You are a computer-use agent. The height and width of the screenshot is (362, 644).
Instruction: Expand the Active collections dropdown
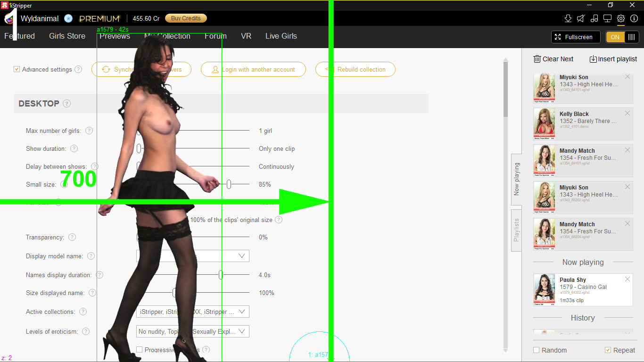click(x=242, y=312)
